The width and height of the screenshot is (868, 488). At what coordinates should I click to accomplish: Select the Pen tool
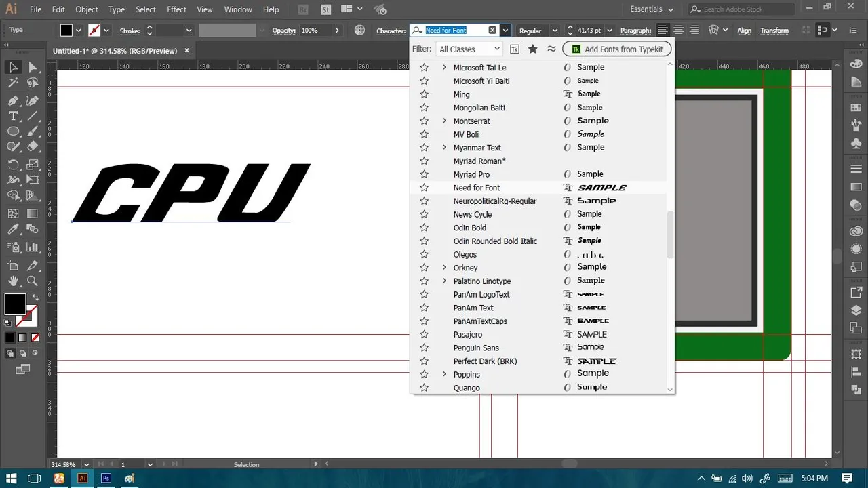(x=13, y=100)
